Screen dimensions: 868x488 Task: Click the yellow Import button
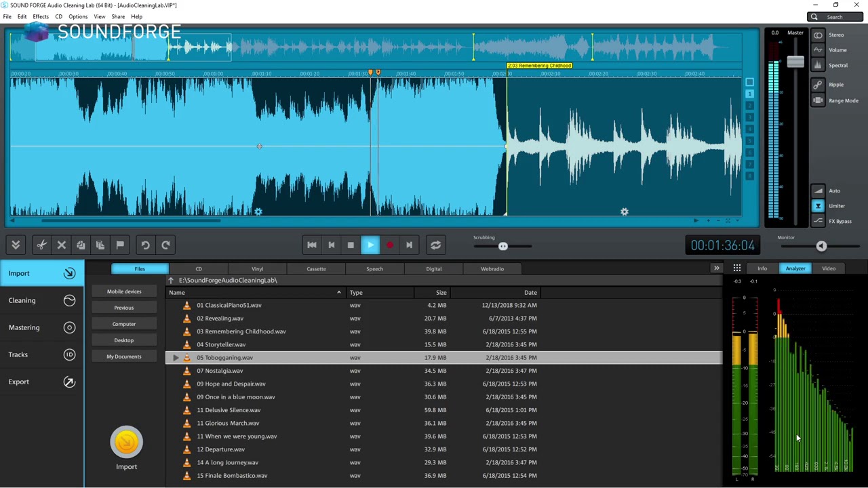126,442
